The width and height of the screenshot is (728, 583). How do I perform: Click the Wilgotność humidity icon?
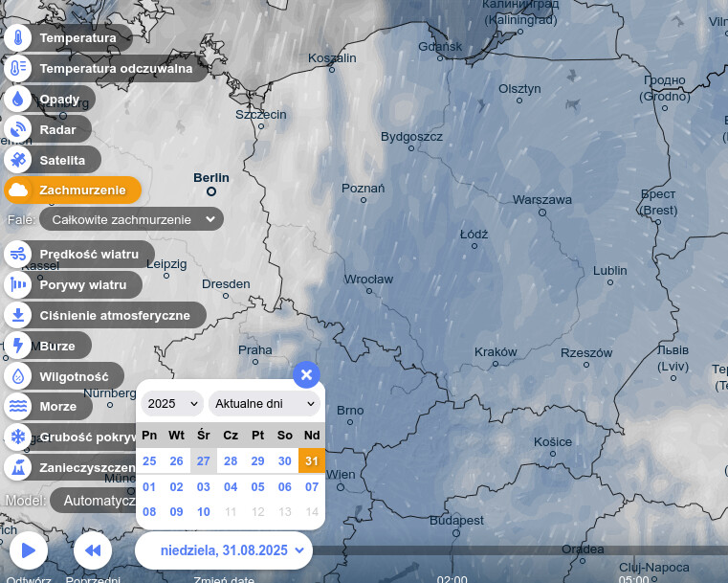[x=18, y=376]
